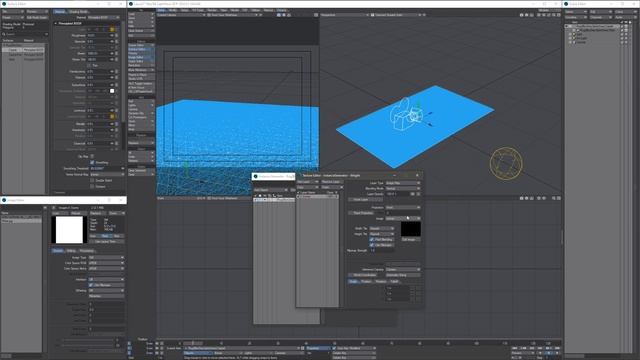
Task: Switch to the Falloff tab in Texture Editor
Action: pyautogui.click(x=395, y=281)
